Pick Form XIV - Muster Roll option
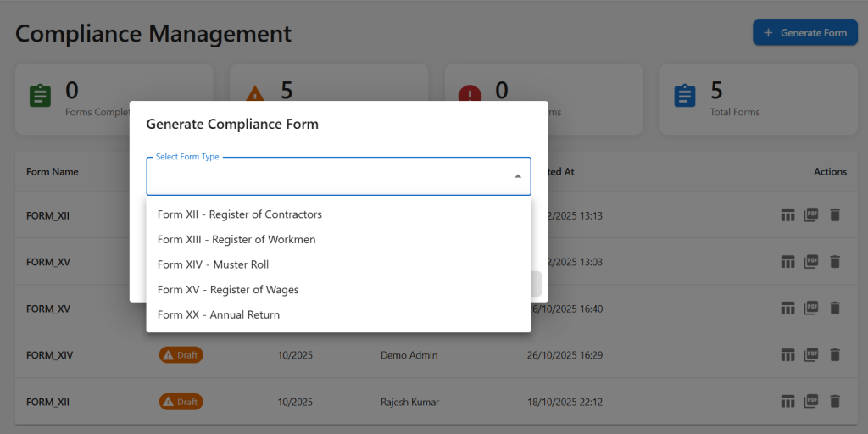 213,264
